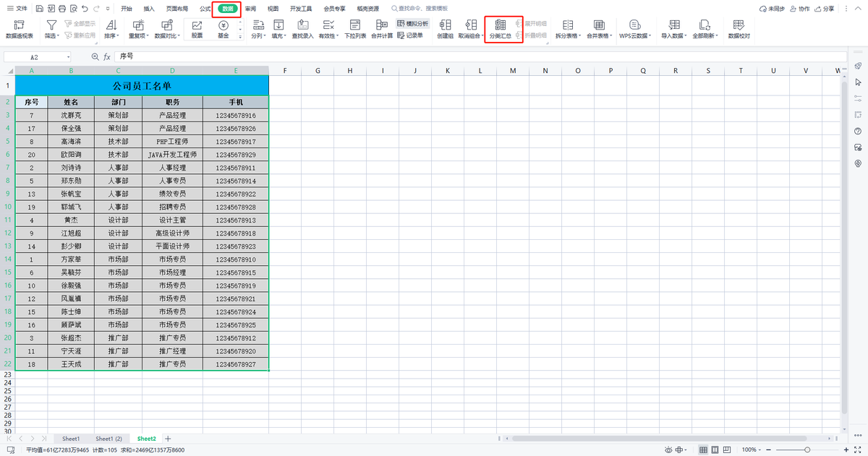This screenshot has width=868, height=456.
Task: Select the 基金 fund data type
Action: [224, 30]
